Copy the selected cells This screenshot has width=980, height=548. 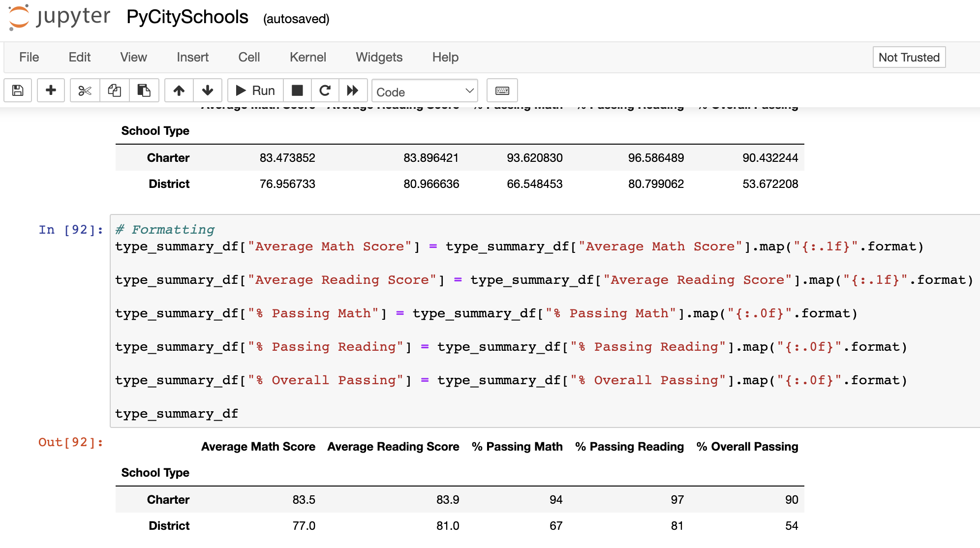point(114,91)
